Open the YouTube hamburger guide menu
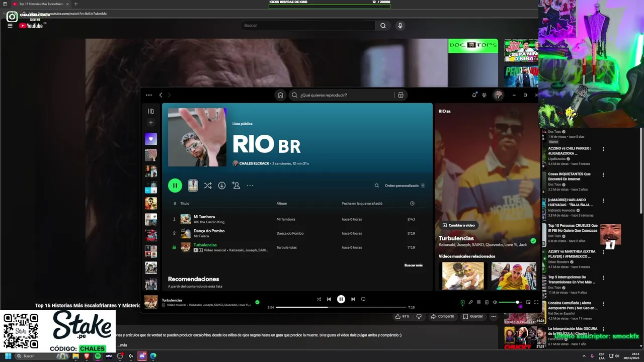The width and height of the screenshot is (644, 362). 10,26
